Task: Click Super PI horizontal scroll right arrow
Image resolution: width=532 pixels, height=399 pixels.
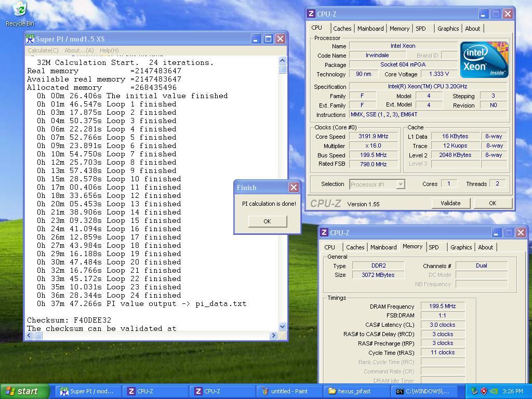Action: tap(273, 335)
